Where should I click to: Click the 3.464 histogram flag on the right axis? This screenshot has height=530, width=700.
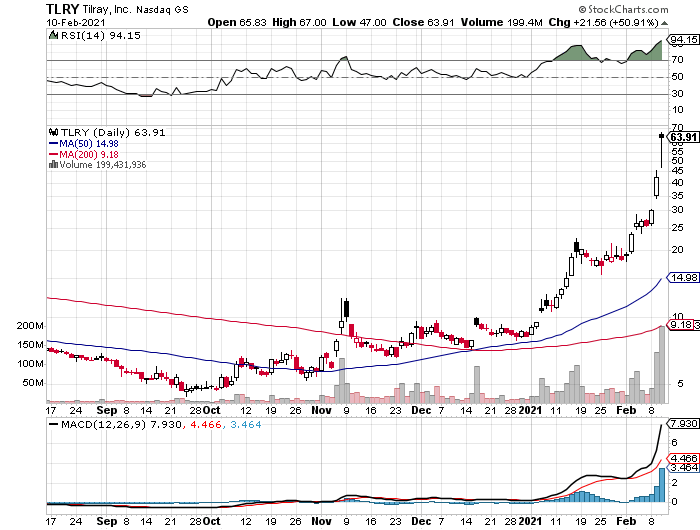coord(683,467)
